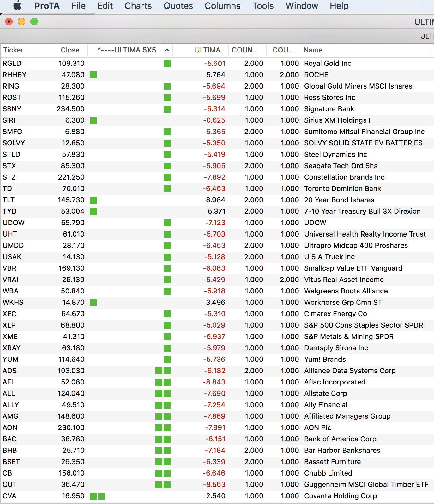Click the green signal square for VBR
Image resolution: width=434 pixels, height=504 pixels.
point(167,268)
